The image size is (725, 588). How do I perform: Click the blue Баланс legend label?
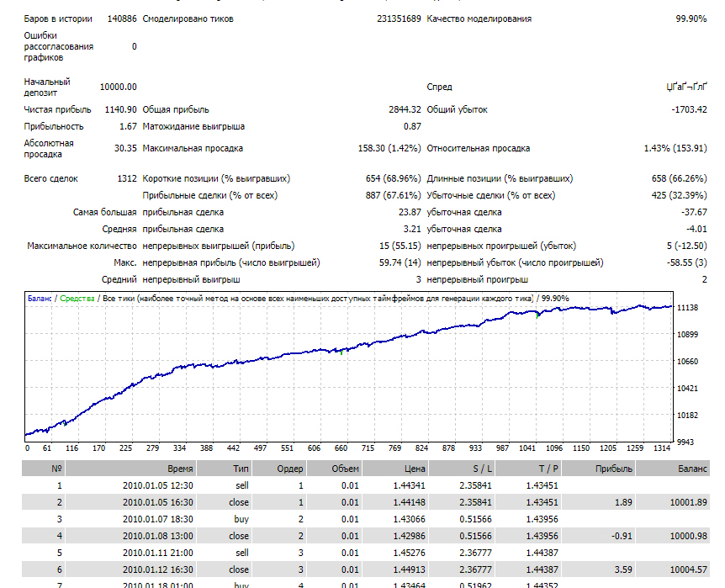pos(40,299)
